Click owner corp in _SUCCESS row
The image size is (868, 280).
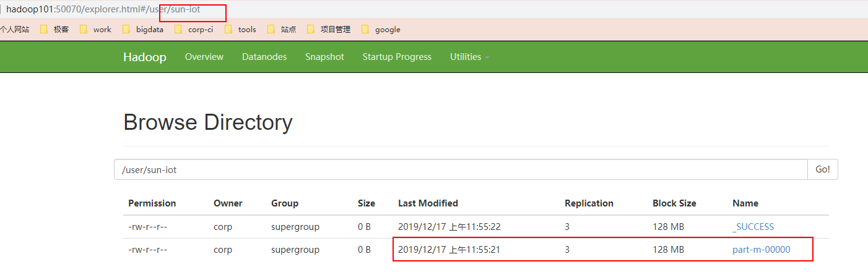[223, 227]
